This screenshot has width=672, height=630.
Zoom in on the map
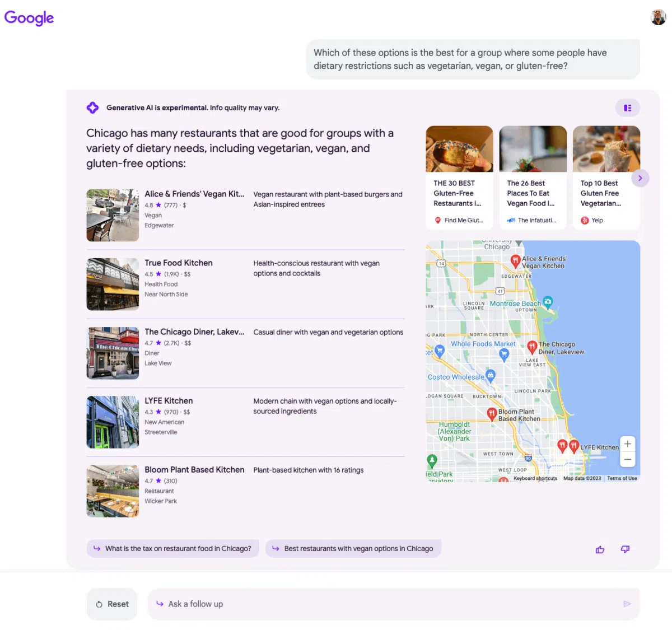628,444
